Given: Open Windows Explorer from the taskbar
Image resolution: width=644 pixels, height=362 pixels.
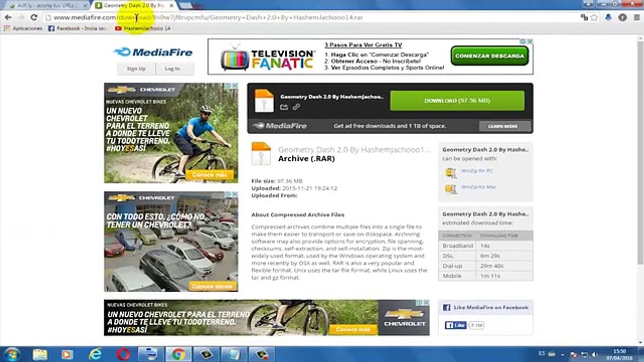Looking at the screenshot, I should click(40, 354).
